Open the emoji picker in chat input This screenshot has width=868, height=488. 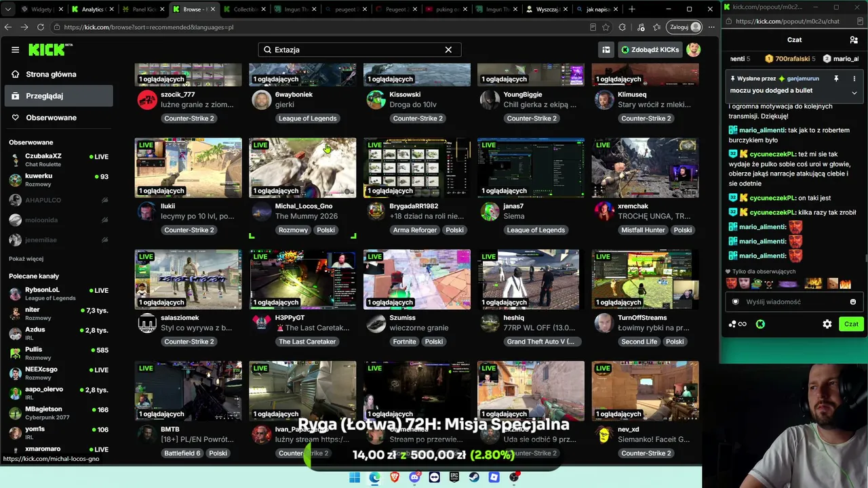pos(853,302)
